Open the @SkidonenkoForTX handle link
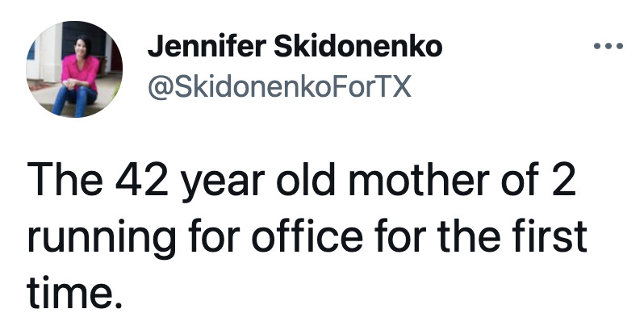This screenshot has height=334, width=644. click(x=279, y=86)
